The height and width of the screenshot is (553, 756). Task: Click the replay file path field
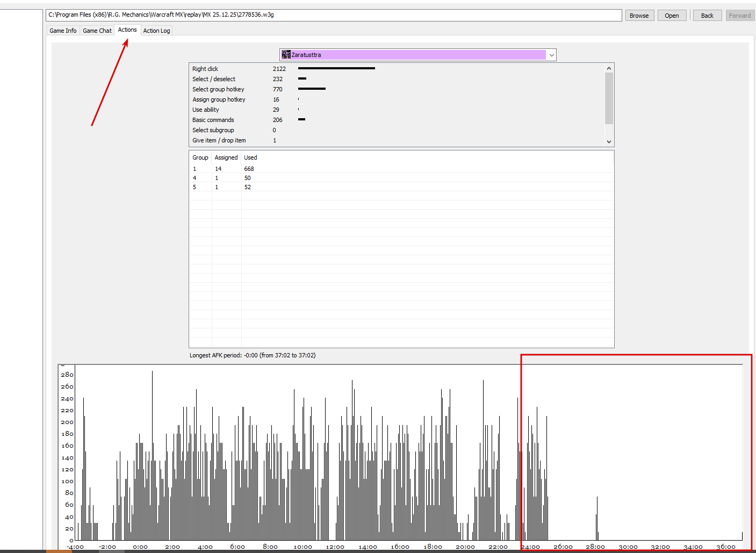click(x=334, y=15)
